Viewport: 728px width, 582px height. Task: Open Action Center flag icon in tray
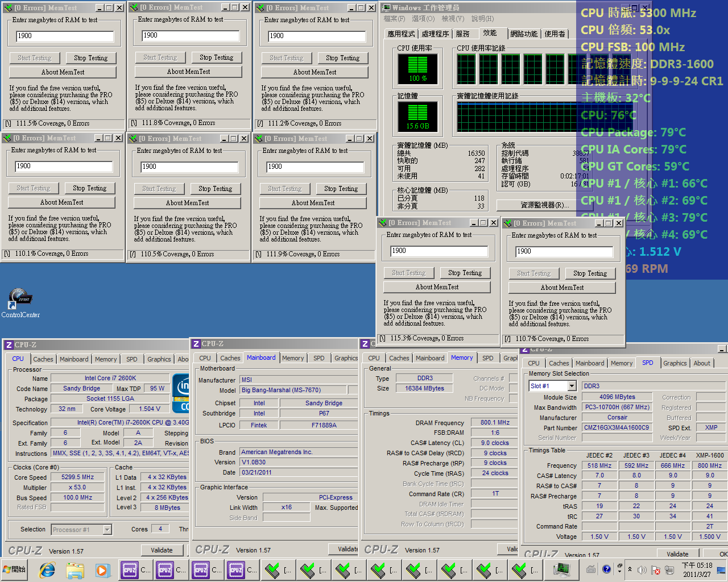point(655,569)
